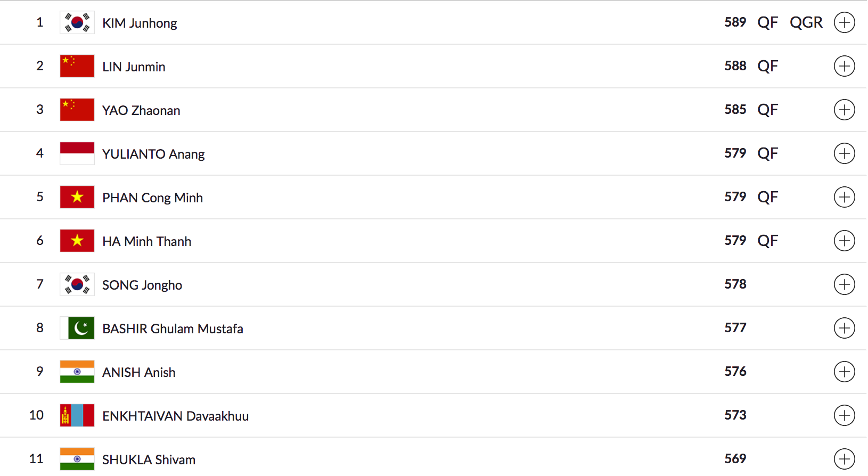Image resolution: width=868 pixels, height=476 pixels.
Task: Open athlete name YAO Zhaonan
Action: pos(141,110)
